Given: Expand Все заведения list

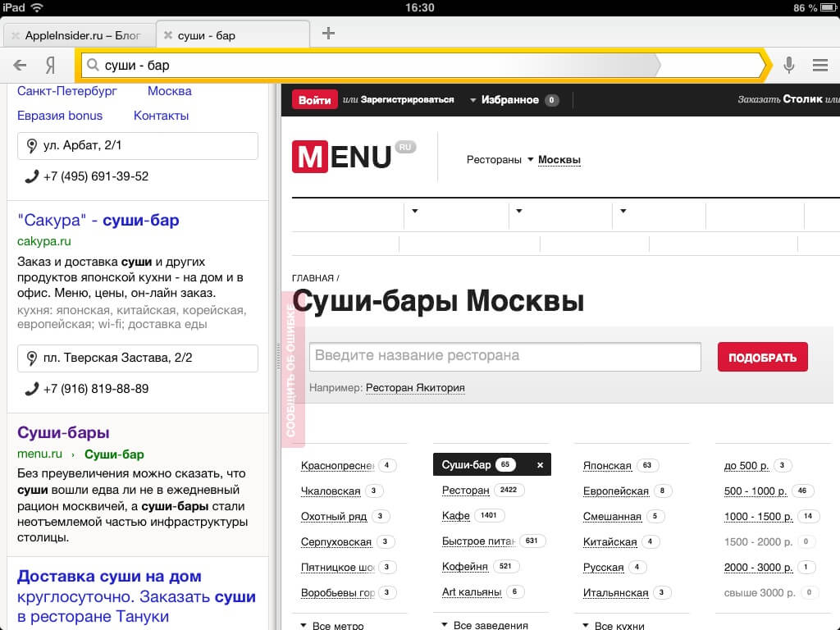Looking at the screenshot, I should 485,624.
